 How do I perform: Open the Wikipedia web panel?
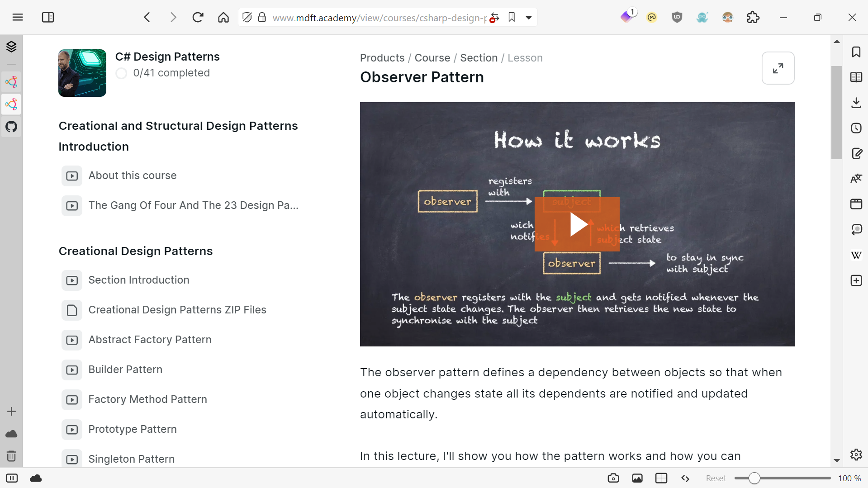[856, 255]
